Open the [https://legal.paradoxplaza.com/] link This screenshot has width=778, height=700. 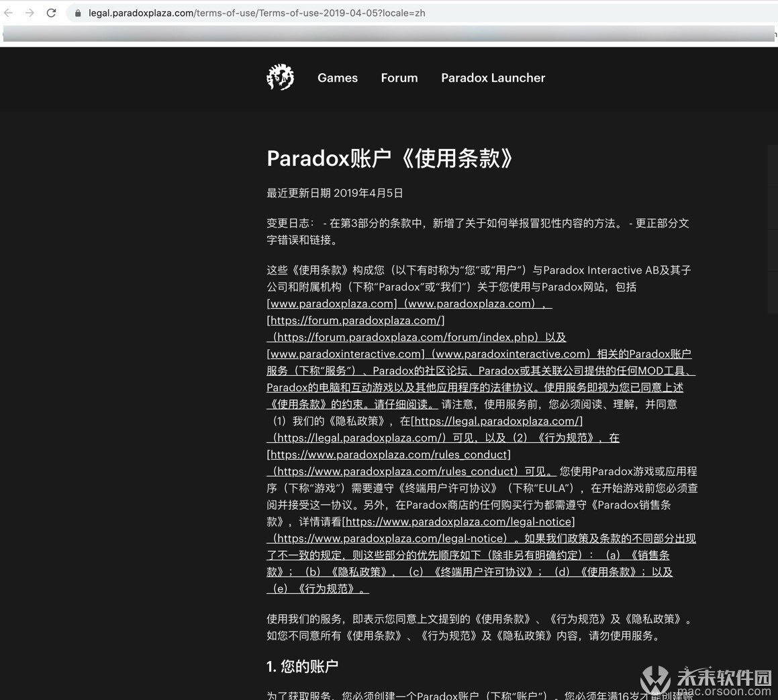[497, 421]
